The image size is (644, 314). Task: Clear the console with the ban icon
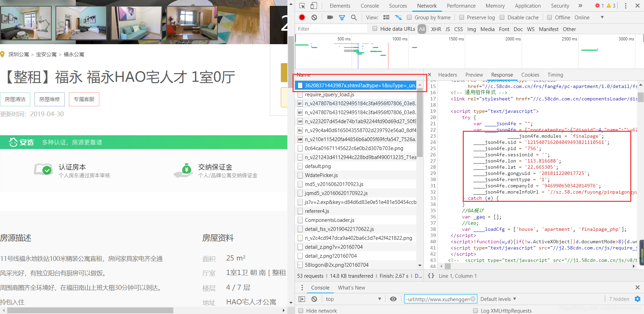point(314,299)
